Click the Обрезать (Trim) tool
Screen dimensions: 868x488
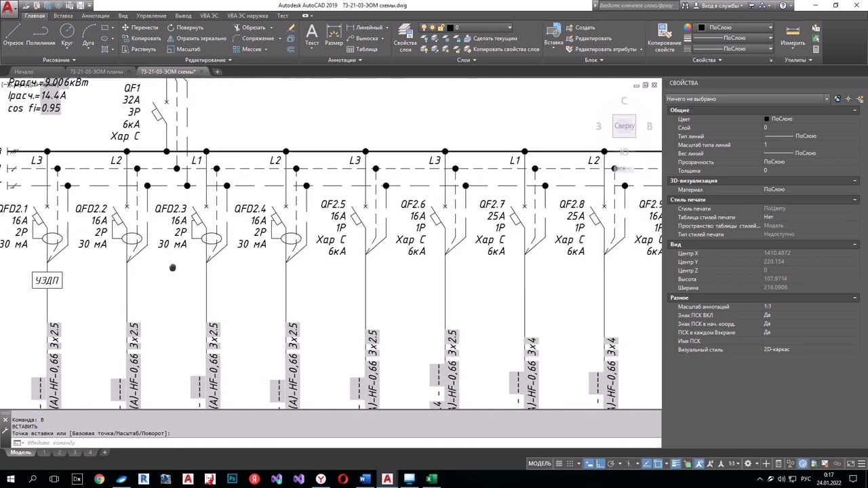(x=248, y=28)
